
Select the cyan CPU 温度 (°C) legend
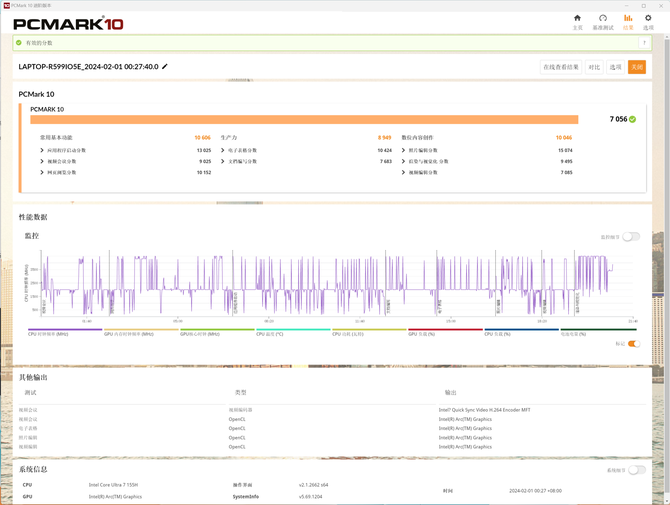(x=293, y=332)
